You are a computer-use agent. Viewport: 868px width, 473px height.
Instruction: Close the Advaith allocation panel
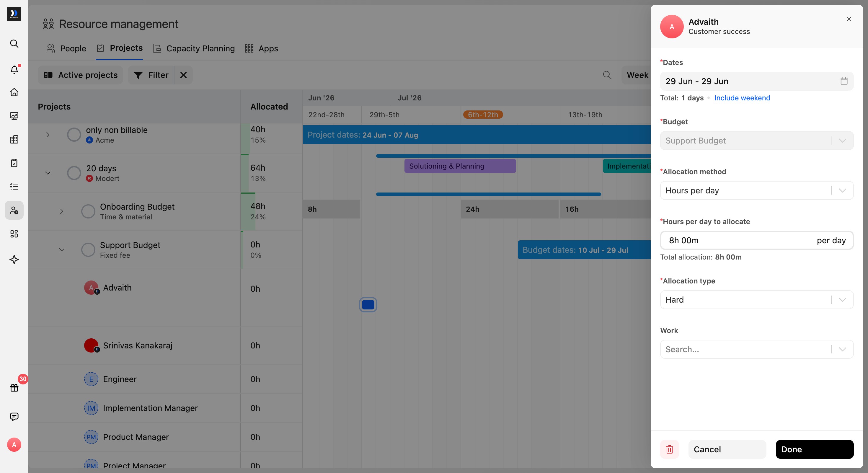849,19
